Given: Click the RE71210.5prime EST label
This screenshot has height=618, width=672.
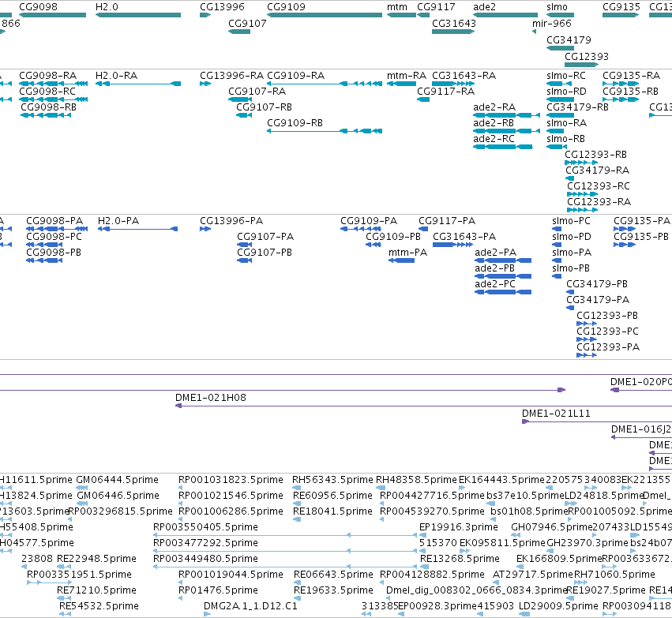Looking at the screenshot, I should 96,590.
